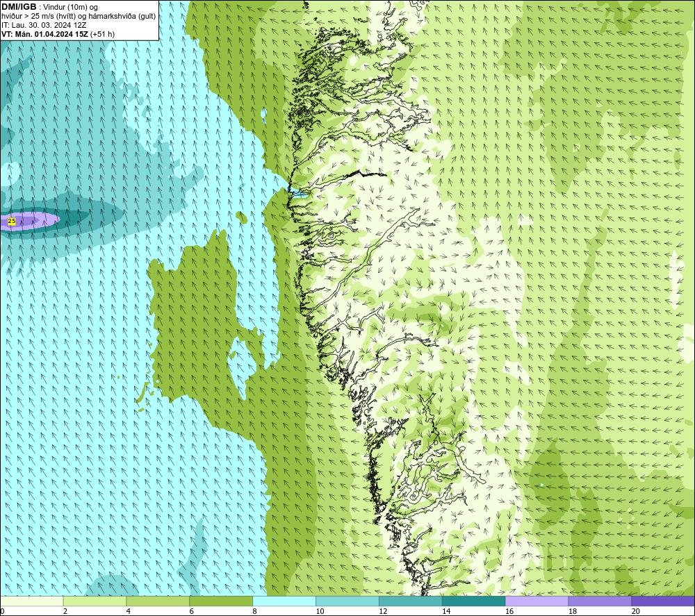Pick the 6–8 m/s olive green swatch

pyautogui.click(x=221, y=601)
